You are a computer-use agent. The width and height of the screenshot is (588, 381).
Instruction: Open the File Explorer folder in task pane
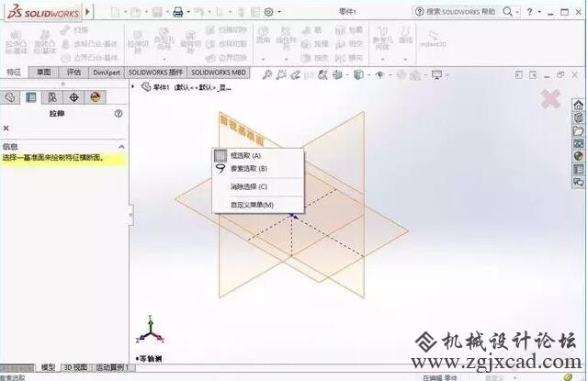click(578, 130)
